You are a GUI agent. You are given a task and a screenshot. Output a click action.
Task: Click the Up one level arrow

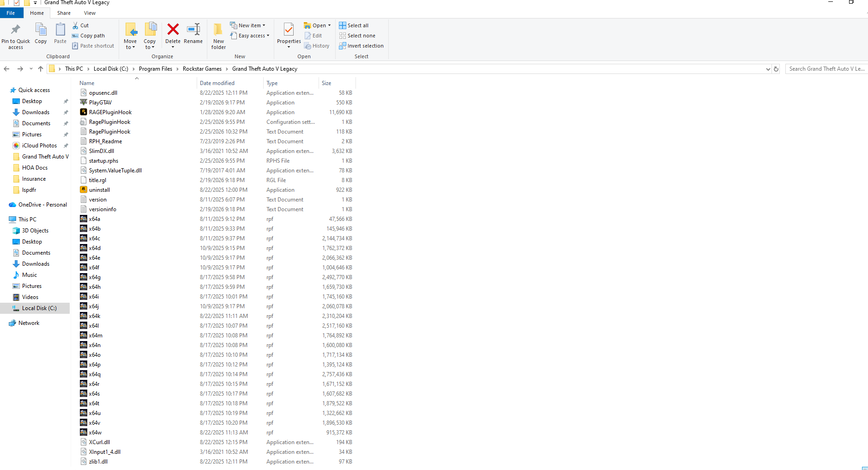pos(41,69)
